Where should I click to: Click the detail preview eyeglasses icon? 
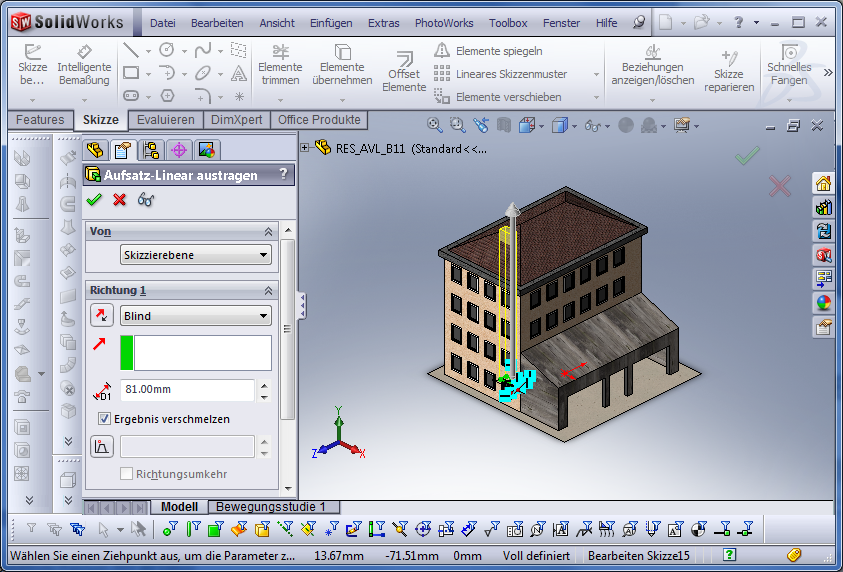coord(146,200)
